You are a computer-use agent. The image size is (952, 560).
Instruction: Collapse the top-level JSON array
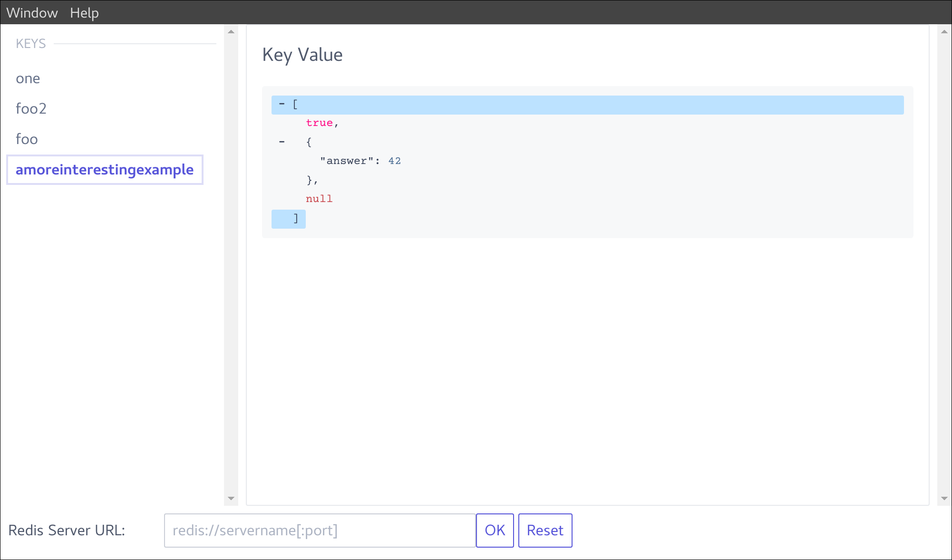[282, 104]
